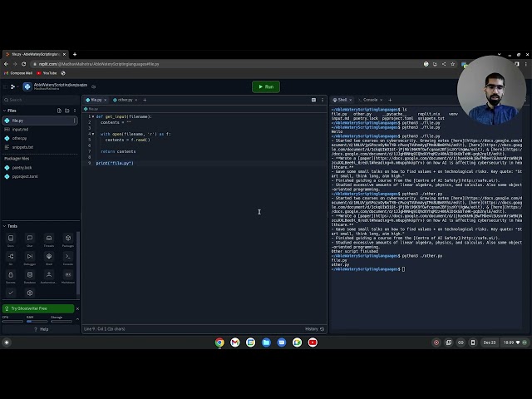Open editor pane three-dot menu
Viewport: 532px width, 399px height.
[x=323, y=100]
